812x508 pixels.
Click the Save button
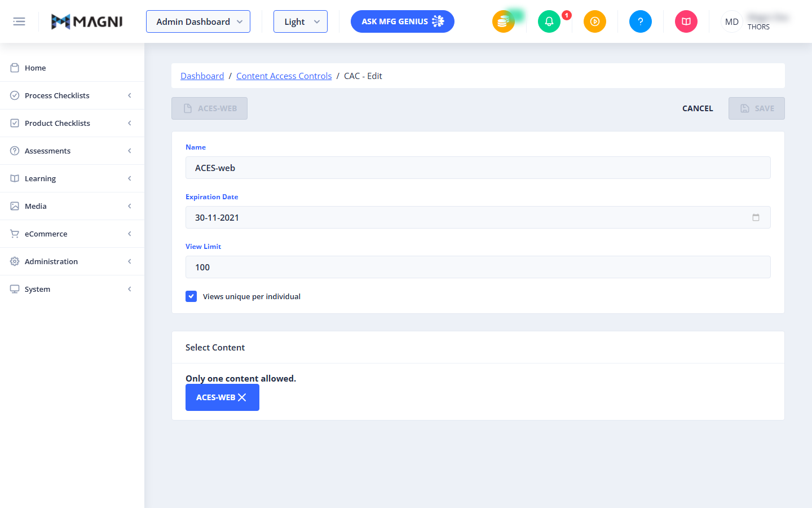coord(757,108)
